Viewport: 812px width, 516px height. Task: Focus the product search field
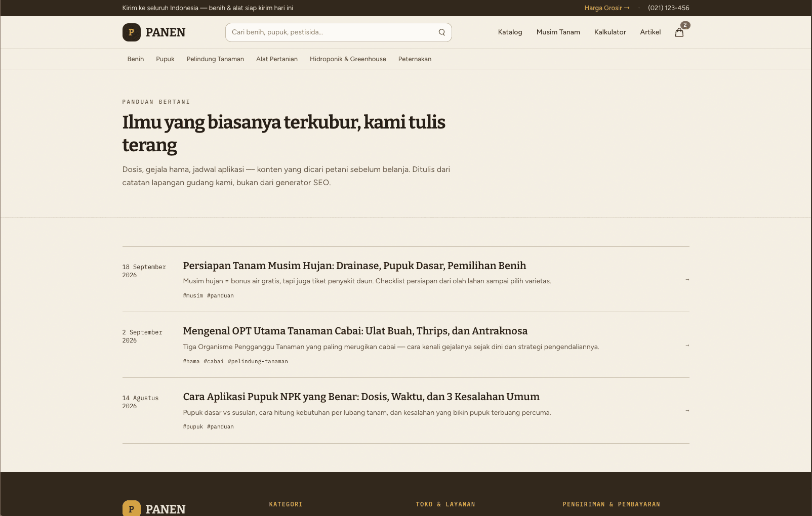(x=338, y=32)
